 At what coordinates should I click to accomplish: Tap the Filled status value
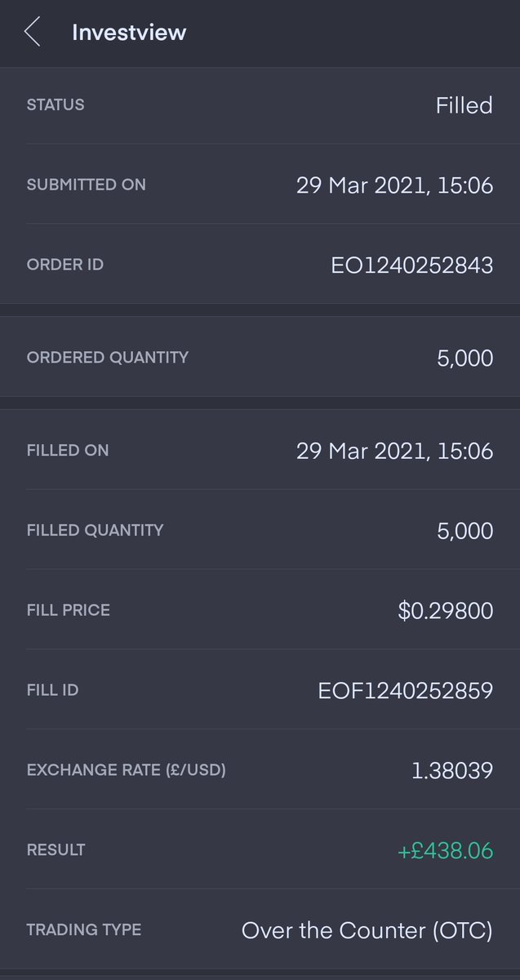pyautogui.click(x=464, y=105)
